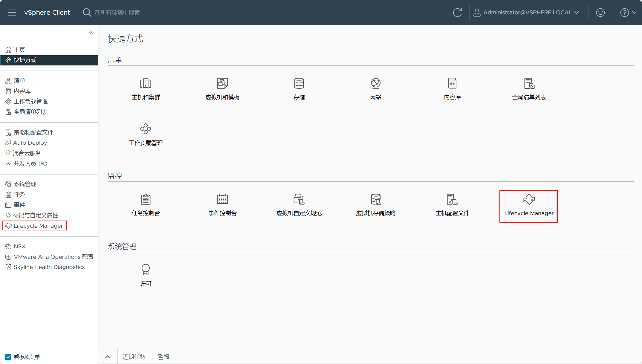Open Lifecycle Manager in sidebar

tap(35, 226)
